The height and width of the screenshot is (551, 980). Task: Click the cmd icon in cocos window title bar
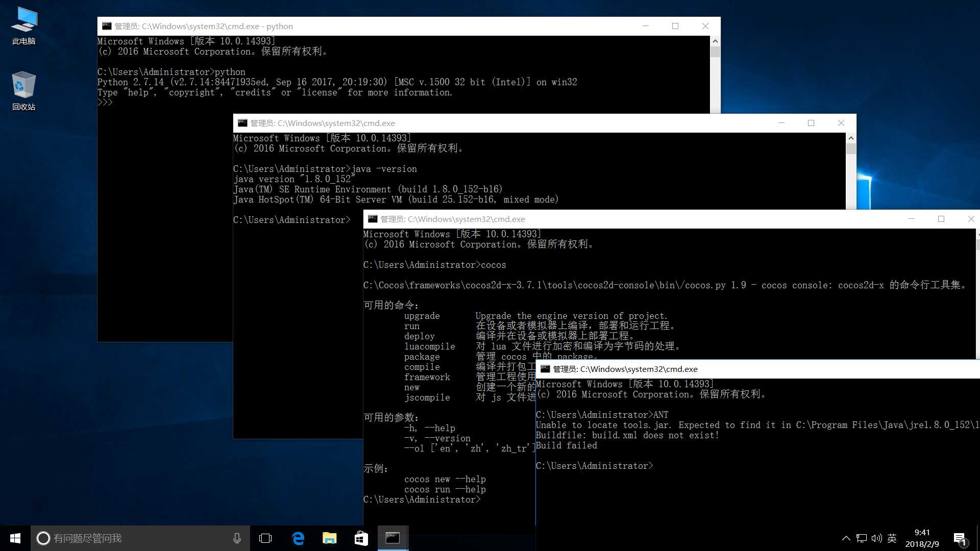pos(373,219)
